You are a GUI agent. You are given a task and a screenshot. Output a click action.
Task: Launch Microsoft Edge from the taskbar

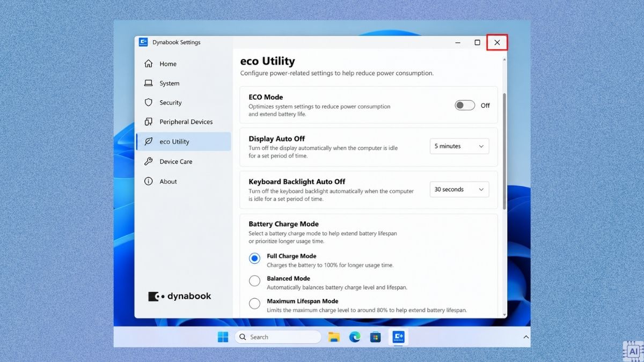click(x=355, y=337)
